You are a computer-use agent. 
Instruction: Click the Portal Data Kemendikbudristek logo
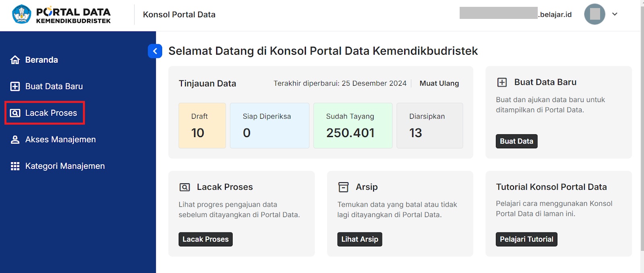tap(61, 14)
